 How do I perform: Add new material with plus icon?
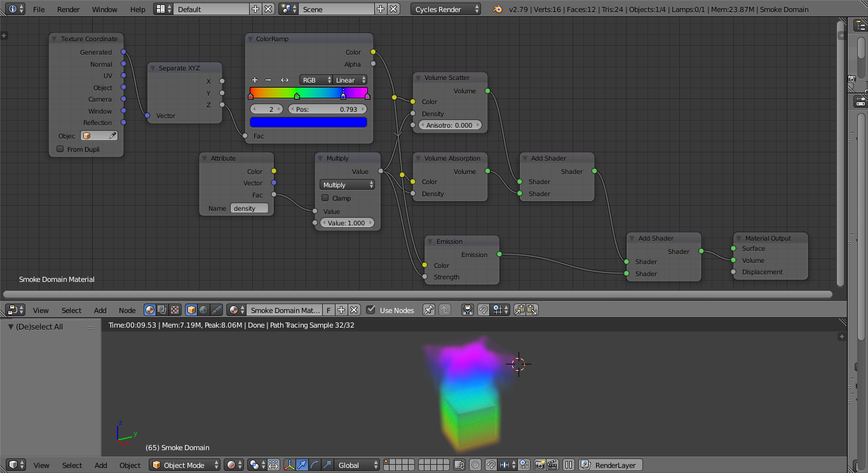[341, 310]
